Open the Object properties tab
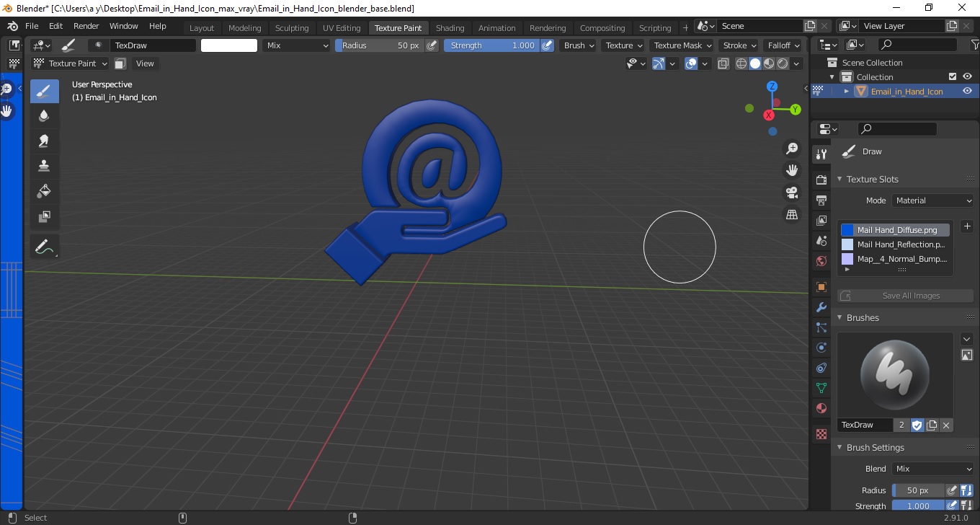 point(821,287)
